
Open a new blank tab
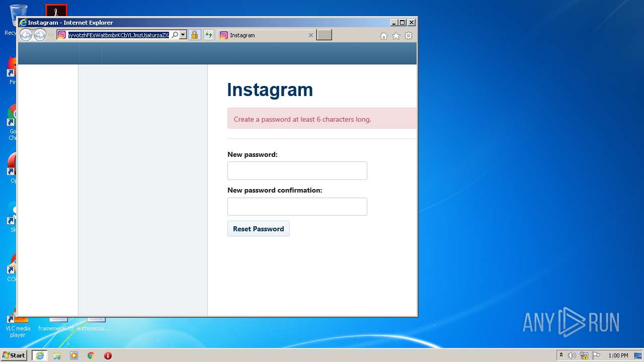(324, 35)
